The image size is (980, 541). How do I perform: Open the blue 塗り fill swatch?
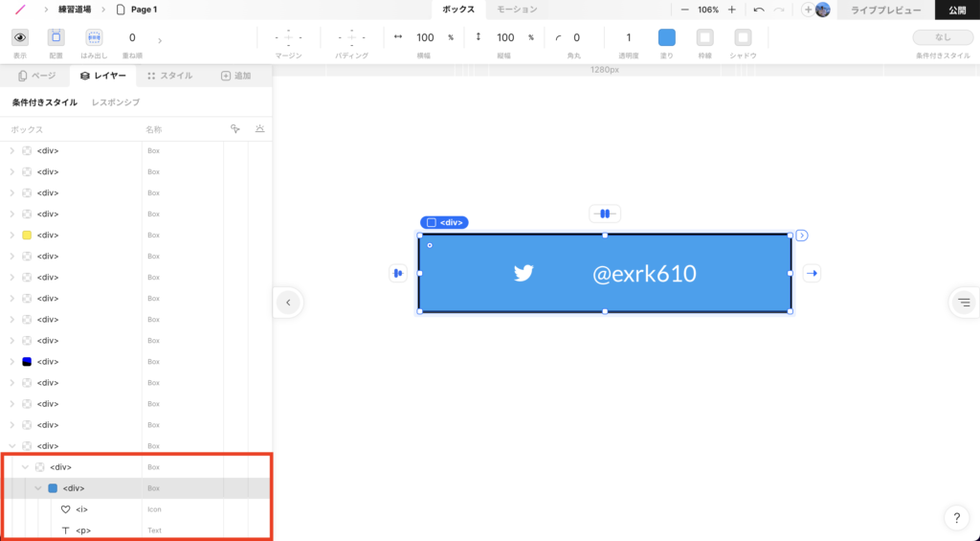[x=667, y=37]
